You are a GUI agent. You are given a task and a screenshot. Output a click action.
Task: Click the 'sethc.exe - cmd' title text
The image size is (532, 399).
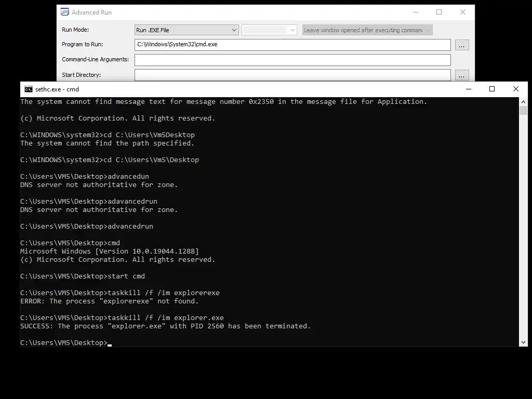click(57, 89)
